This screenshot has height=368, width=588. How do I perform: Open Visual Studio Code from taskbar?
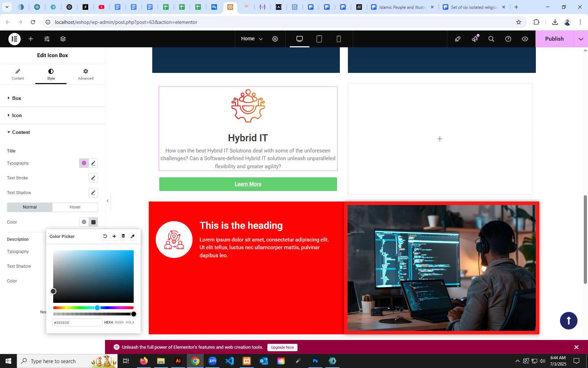[x=230, y=361]
